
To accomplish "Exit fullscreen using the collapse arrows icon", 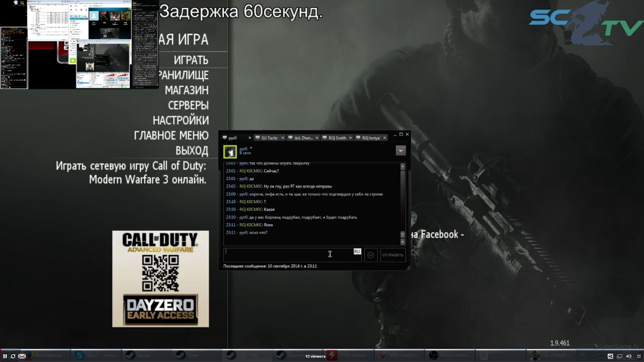I will pos(639,356).
